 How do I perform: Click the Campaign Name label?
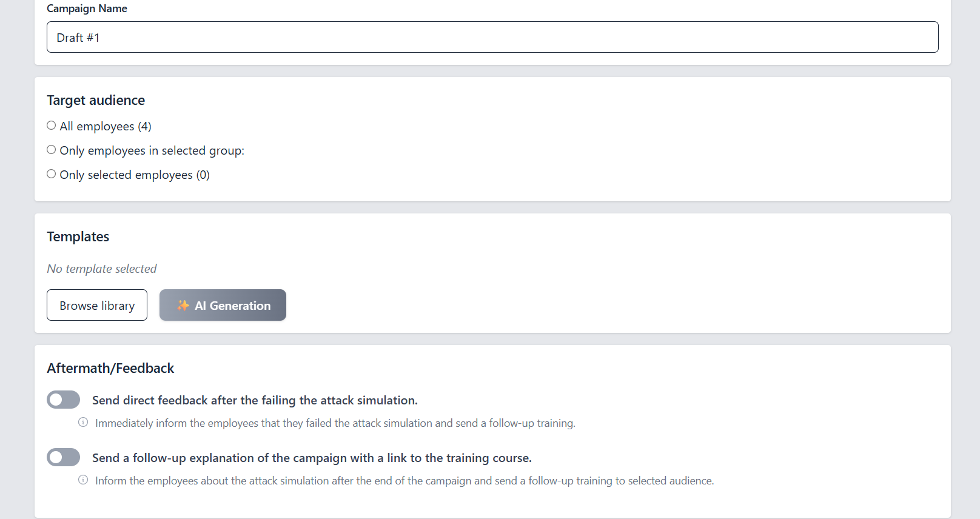click(x=87, y=8)
